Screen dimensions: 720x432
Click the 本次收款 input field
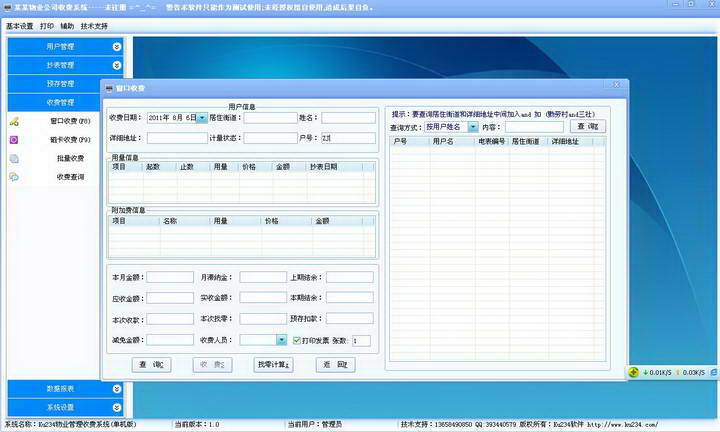tap(170, 319)
